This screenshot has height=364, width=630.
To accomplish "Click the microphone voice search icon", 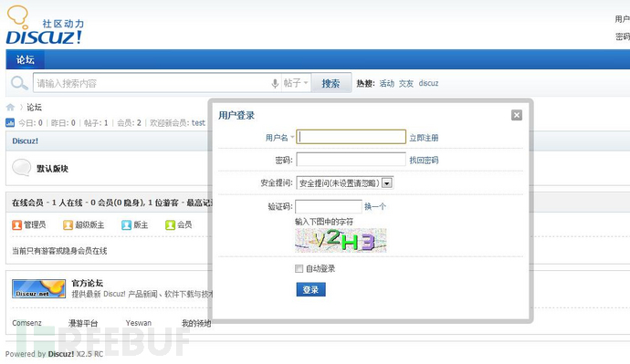I will tap(275, 84).
